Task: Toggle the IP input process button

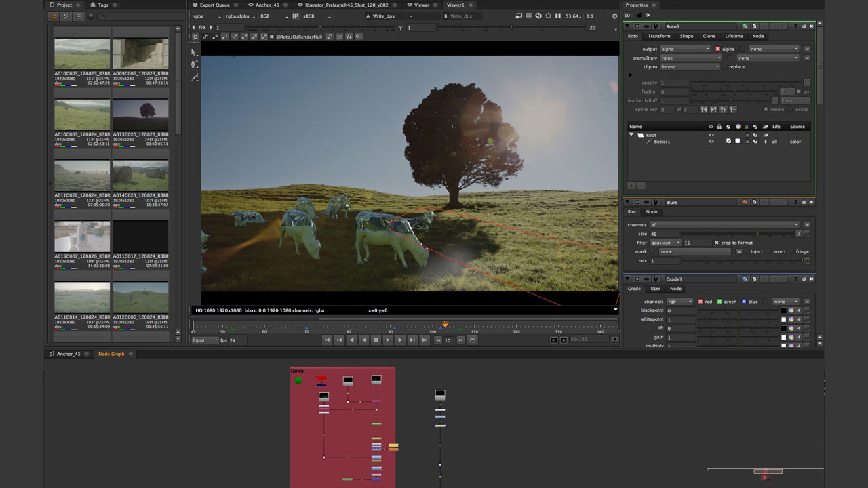Action: tap(296, 16)
